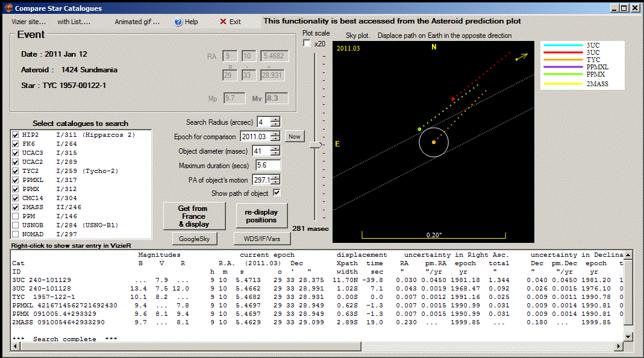Open the Vizier site menu
This screenshot has width=644, height=358.
pyautogui.click(x=29, y=22)
